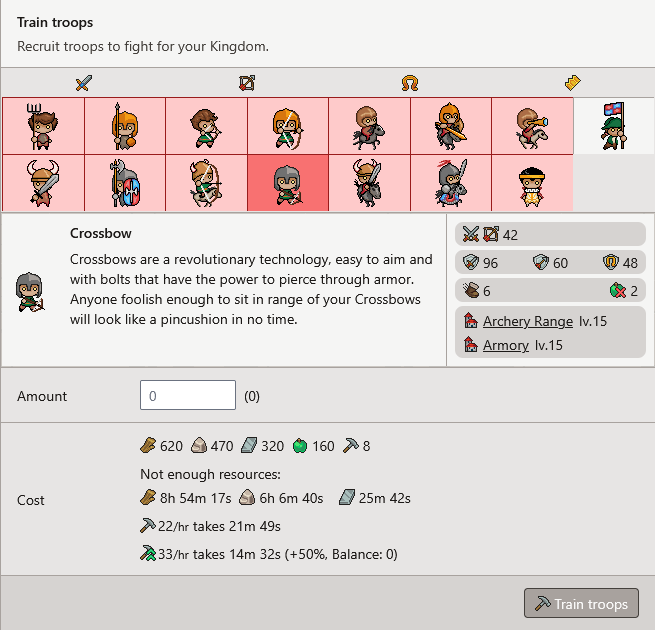This screenshot has height=630, width=655.
Task: Select the flag bearer troop
Action: 614,126
